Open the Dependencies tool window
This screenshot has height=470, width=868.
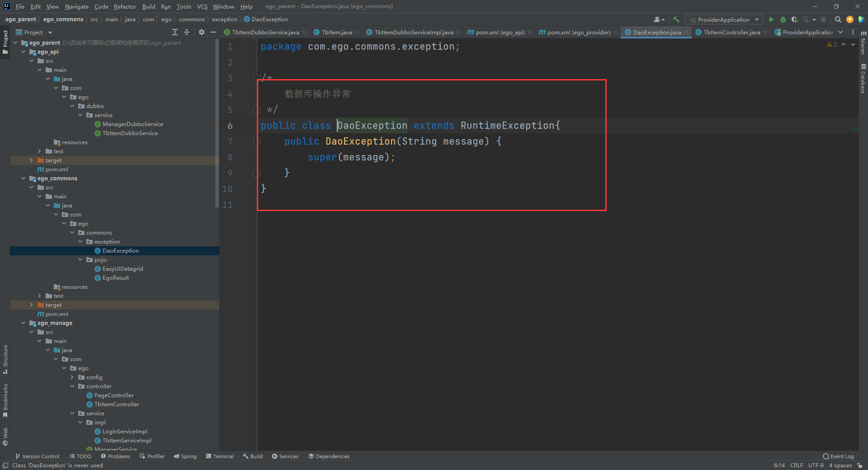point(329,456)
